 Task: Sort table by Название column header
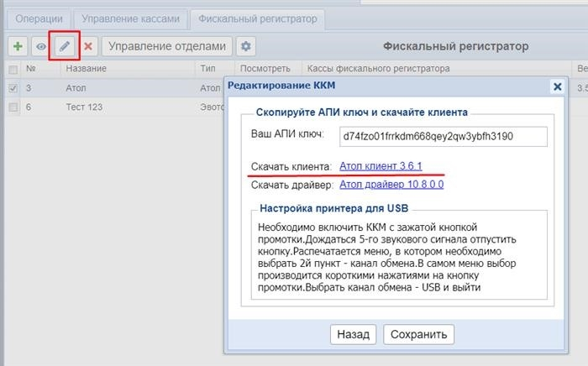87,68
